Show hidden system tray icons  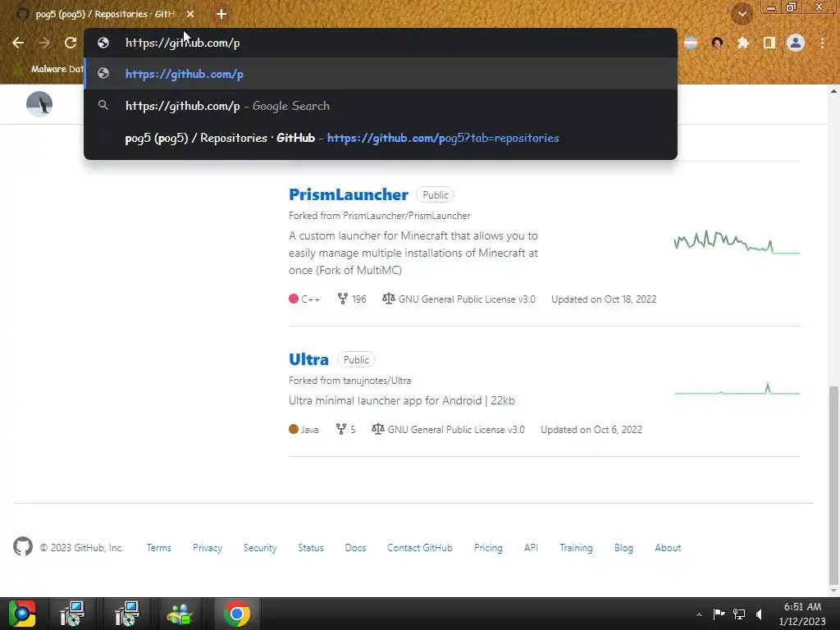[699, 614]
